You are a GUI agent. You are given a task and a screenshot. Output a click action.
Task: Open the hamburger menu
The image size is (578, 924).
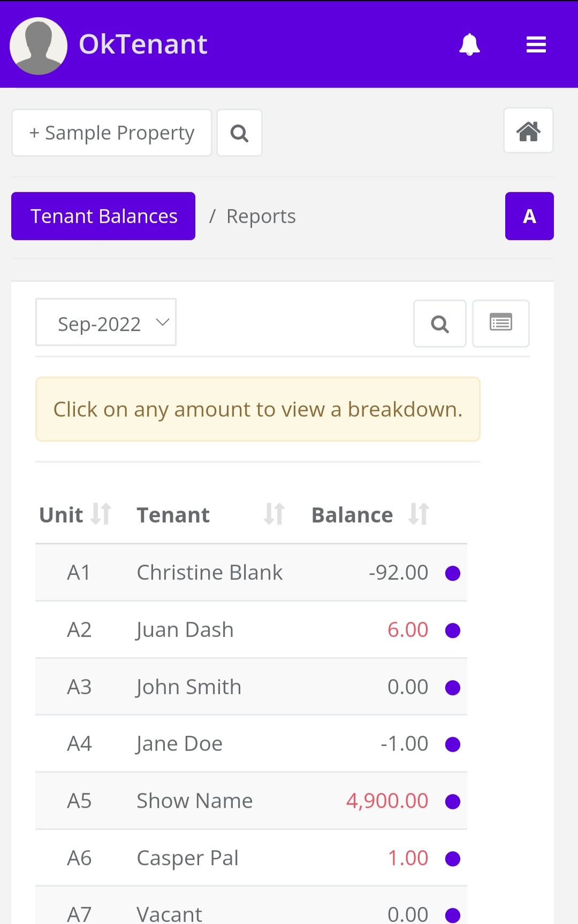(536, 44)
